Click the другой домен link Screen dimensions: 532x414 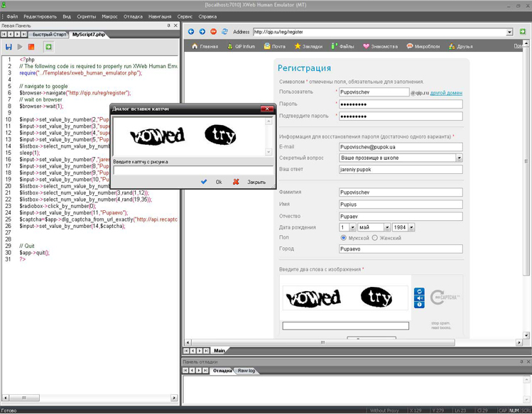pos(446,92)
